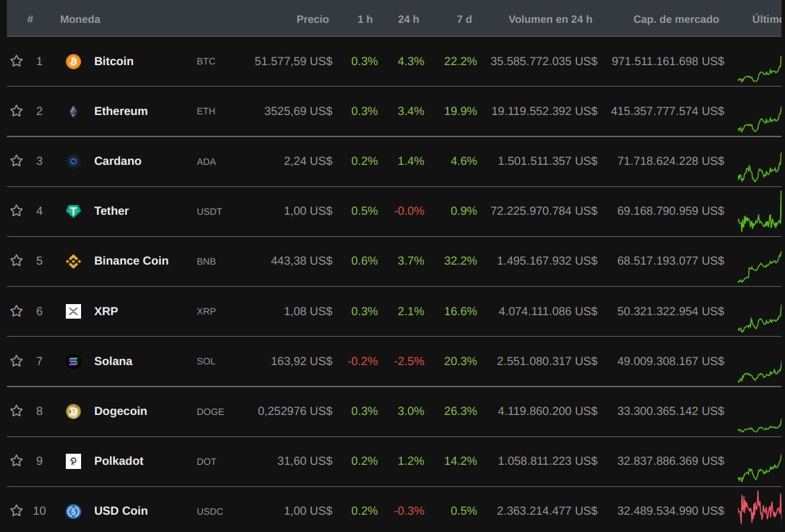Click Cardano market cap 71.718.624.228 US$
Image resolution: width=785 pixels, height=532 pixels.
(671, 161)
